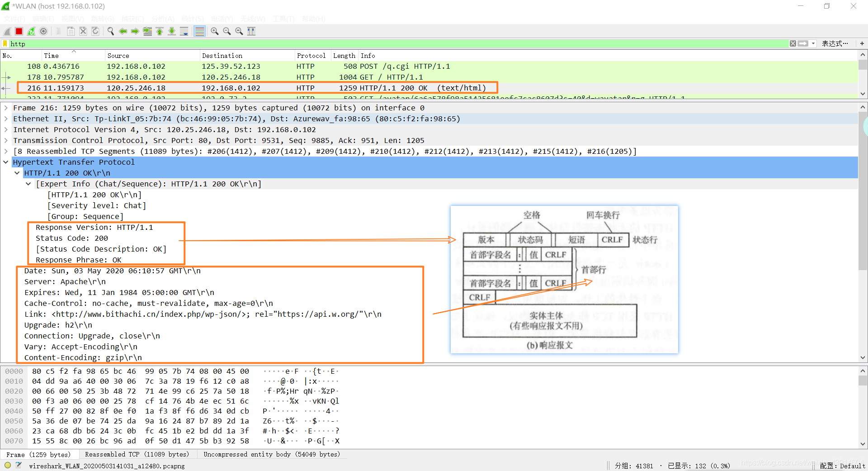Go forward to next packet arrow
Viewport: 868px width, 471px height.
pos(135,31)
